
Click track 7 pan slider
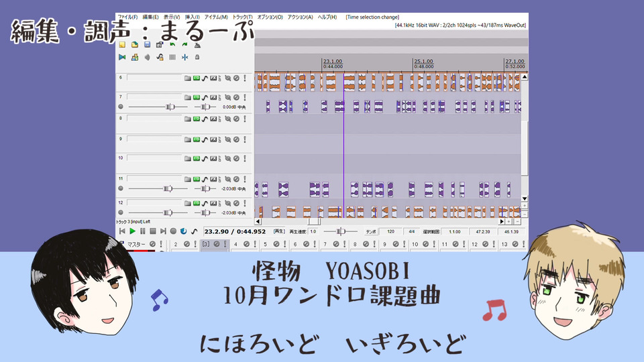coord(205,107)
